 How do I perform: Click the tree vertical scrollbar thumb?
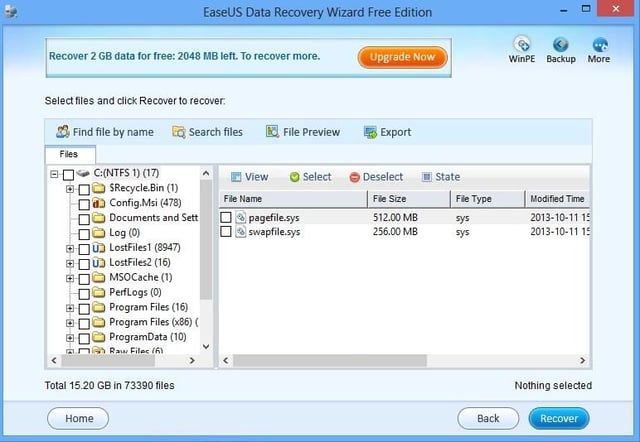point(206,240)
